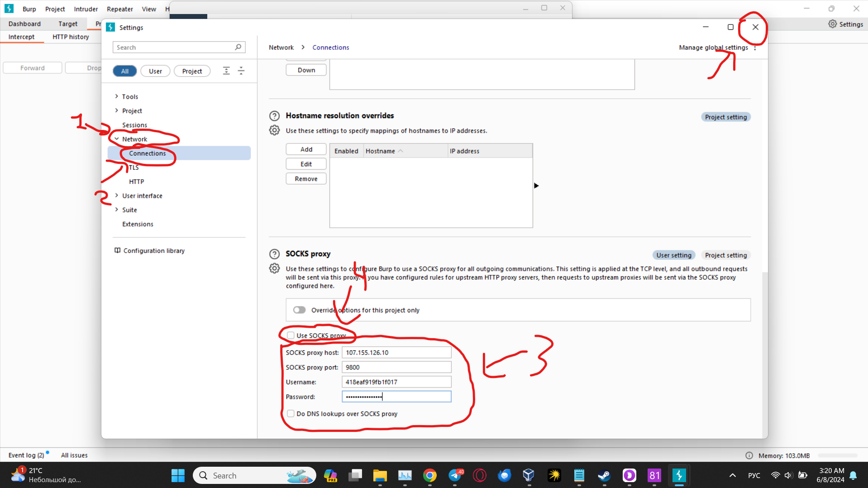Collapse the Network tree node
Viewport: 868px width, 488px height.
click(117, 139)
